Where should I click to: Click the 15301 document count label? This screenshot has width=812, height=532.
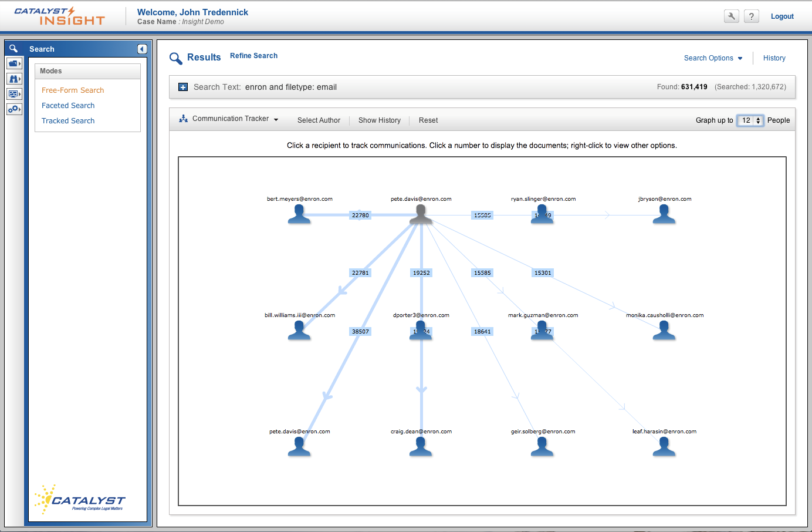(543, 273)
